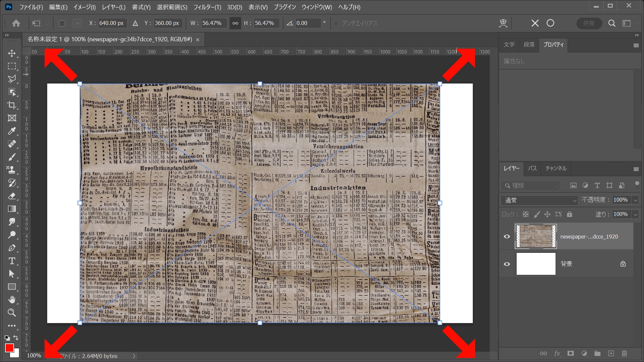Screen dimensions: 644x362
Task: Select the Dodge tool
Action: click(x=12, y=235)
